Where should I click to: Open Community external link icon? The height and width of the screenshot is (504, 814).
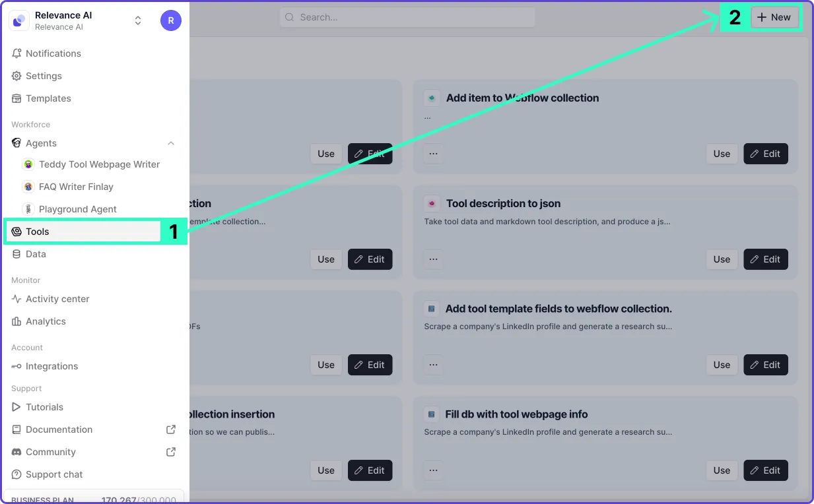point(171,452)
